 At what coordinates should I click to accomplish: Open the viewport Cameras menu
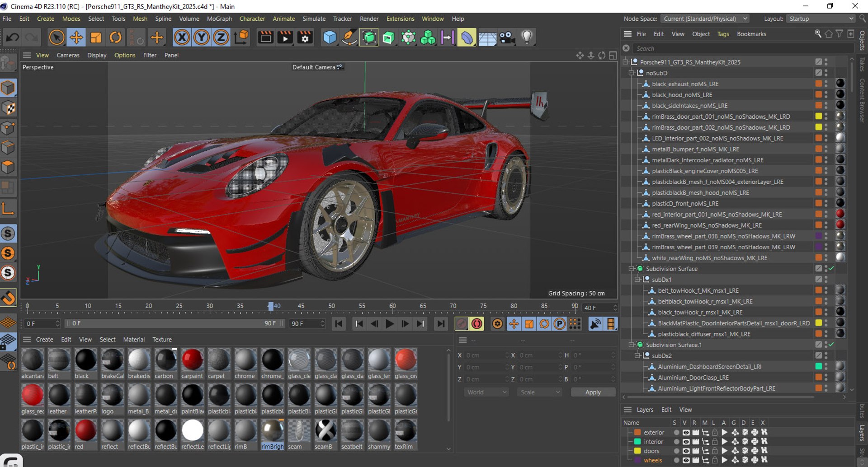click(x=68, y=55)
